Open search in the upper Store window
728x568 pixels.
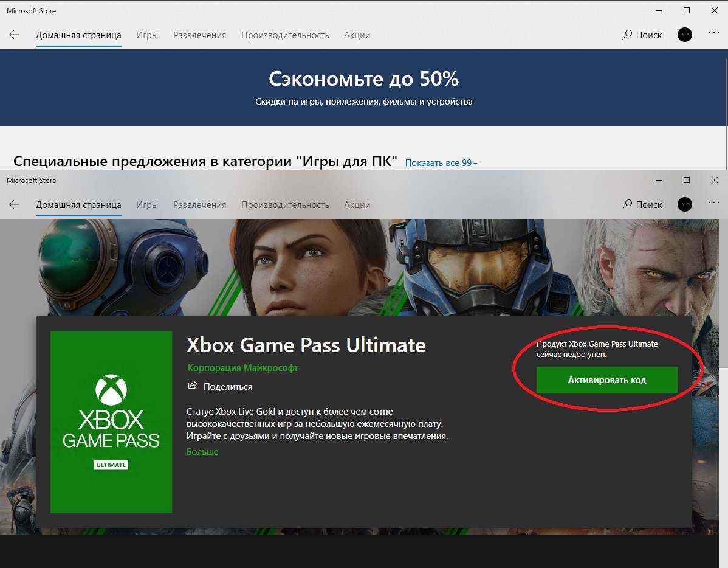click(x=642, y=35)
